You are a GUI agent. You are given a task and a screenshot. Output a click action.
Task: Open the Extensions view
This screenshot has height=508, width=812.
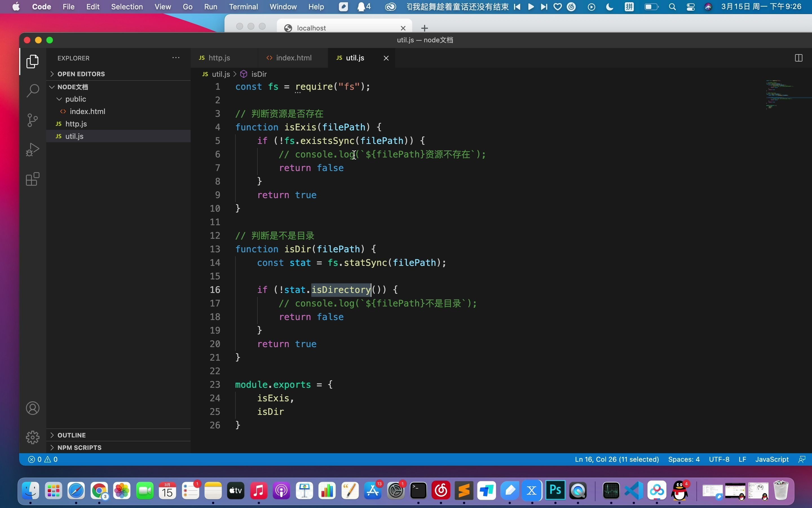tap(32, 179)
